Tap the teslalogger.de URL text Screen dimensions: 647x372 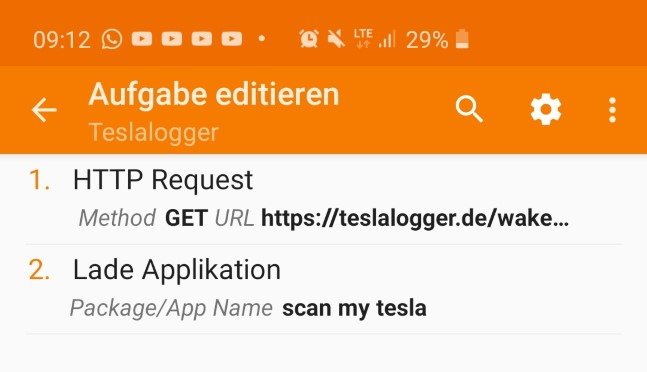(x=415, y=218)
